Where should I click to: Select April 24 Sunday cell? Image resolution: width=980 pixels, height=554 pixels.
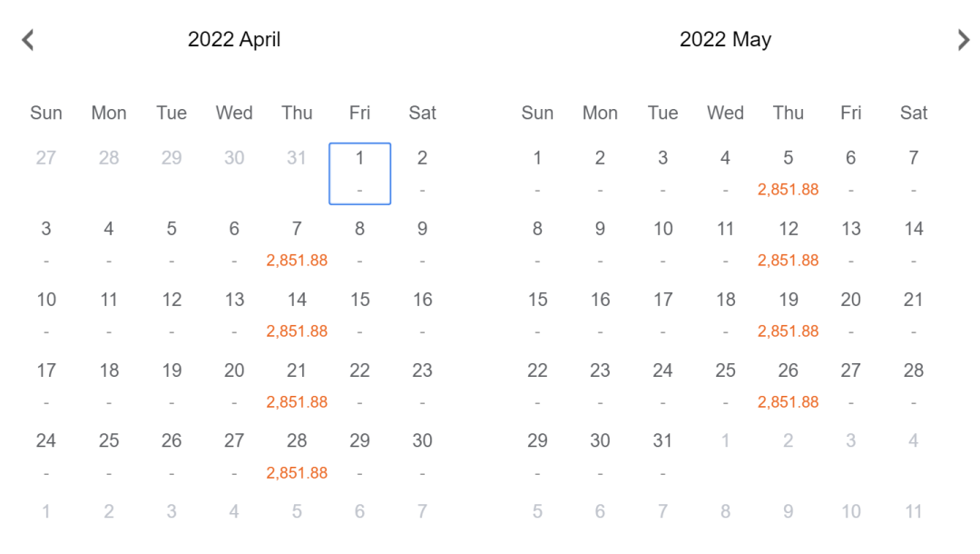pos(46,456)
